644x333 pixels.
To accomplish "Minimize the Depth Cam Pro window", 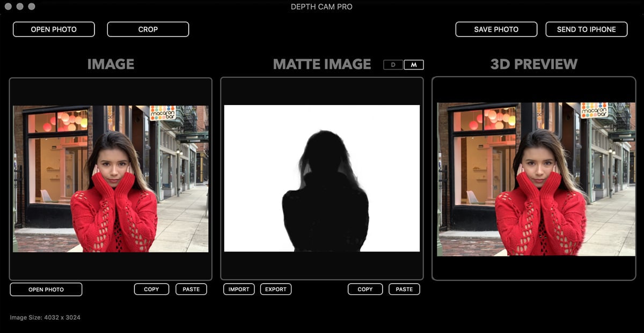I will pyautogui.click(x=20, y=6).
